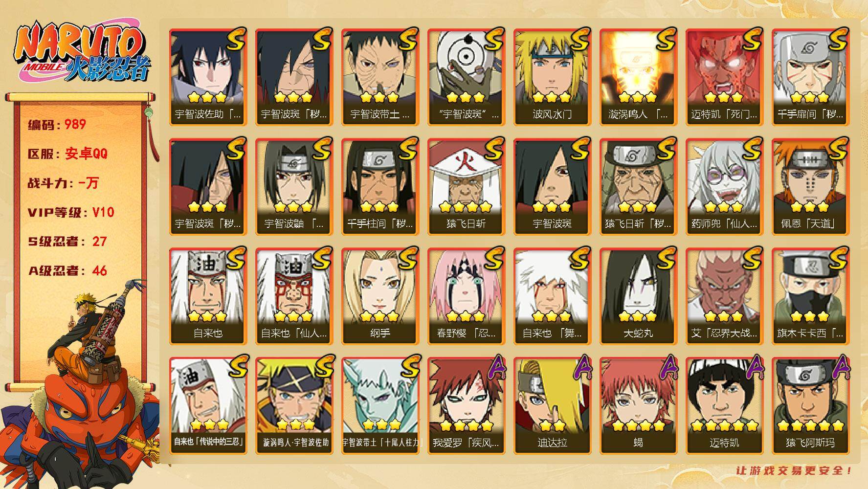This screenshot has height=489, width=868.
Task: Open the 迈特凯 A-rank card
Action: tap(724, 405)
